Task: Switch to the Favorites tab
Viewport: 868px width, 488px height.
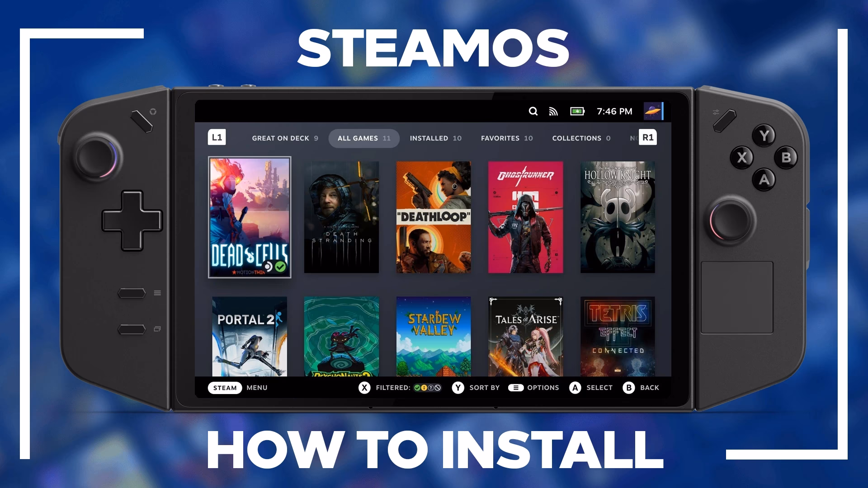Action: pyautogui.click(x=507, y=138)
